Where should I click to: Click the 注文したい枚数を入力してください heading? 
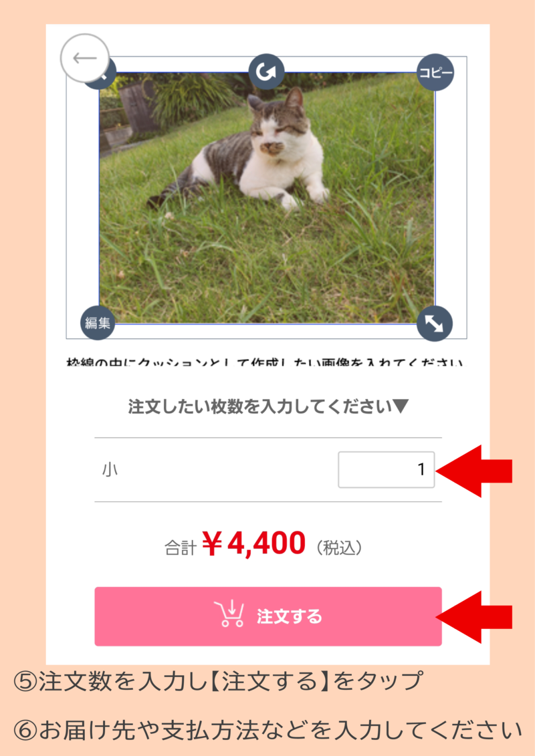pos(260,406)
